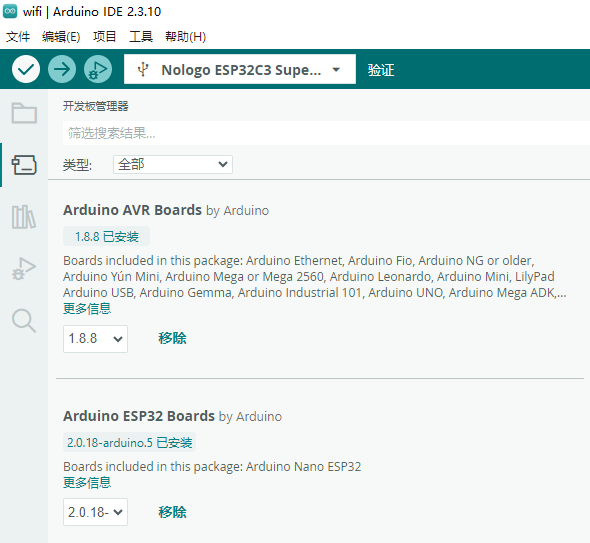The height and width of the screenshot is (543, 590).
Task: Click the Arduino AVR Boards title
Action: pos(132,210)
